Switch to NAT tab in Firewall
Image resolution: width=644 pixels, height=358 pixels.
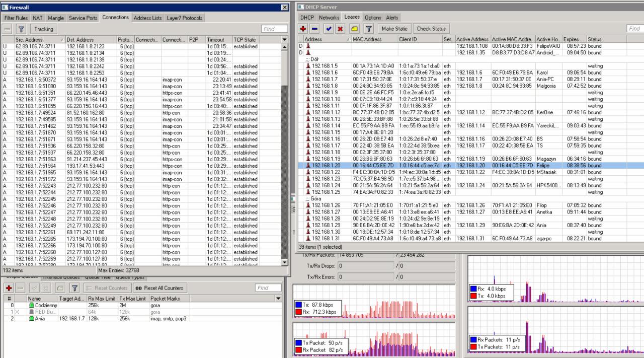[x=38, y=18]
